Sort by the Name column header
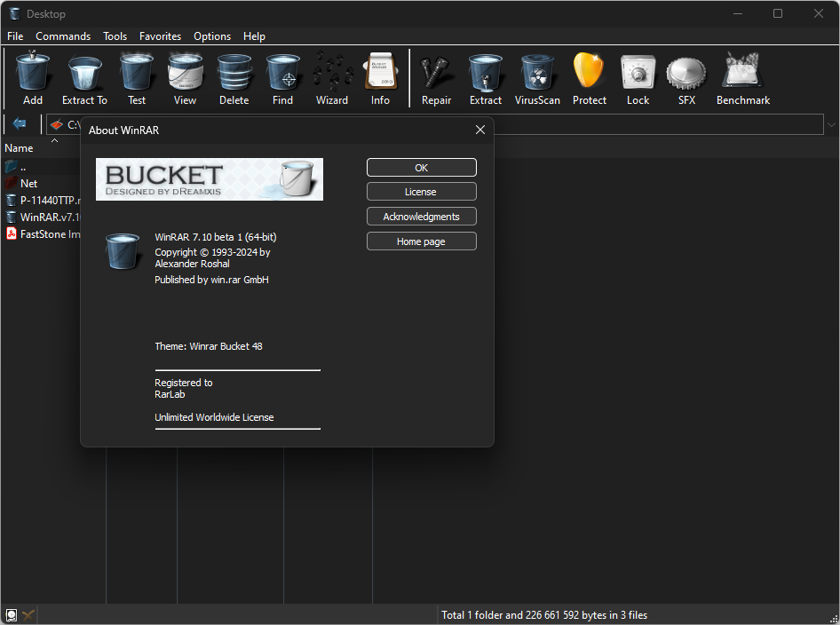The width and height of the screenshot is (840, 625). [x=20, y=147]
